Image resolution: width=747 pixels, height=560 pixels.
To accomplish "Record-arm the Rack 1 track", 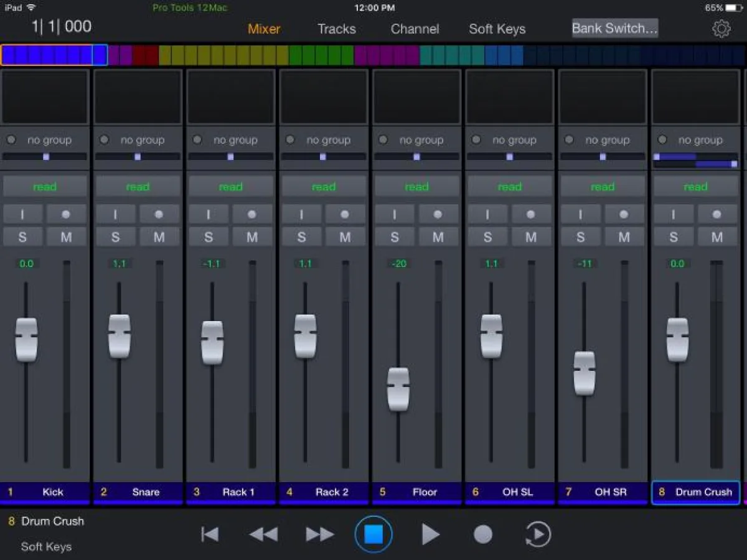I will 252,214.
